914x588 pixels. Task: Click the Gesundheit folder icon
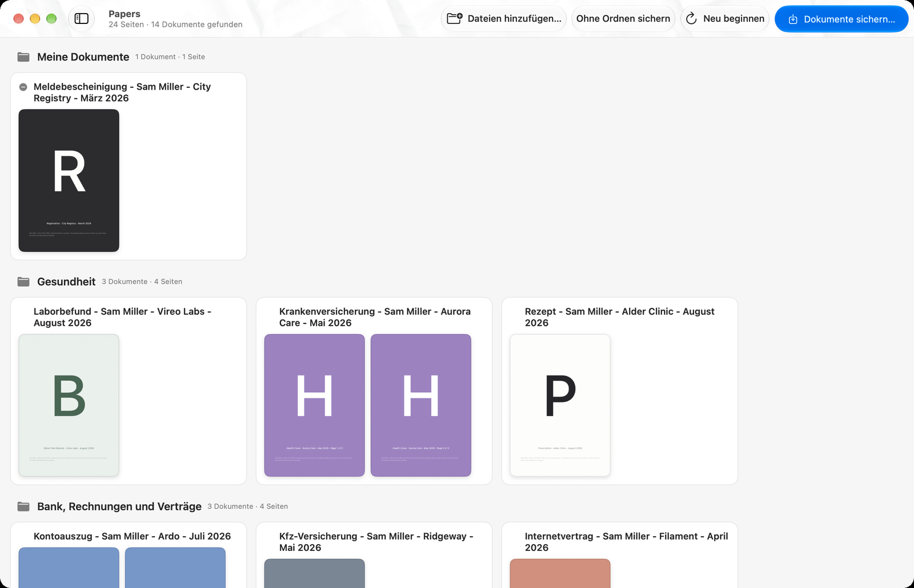(23, 282)
